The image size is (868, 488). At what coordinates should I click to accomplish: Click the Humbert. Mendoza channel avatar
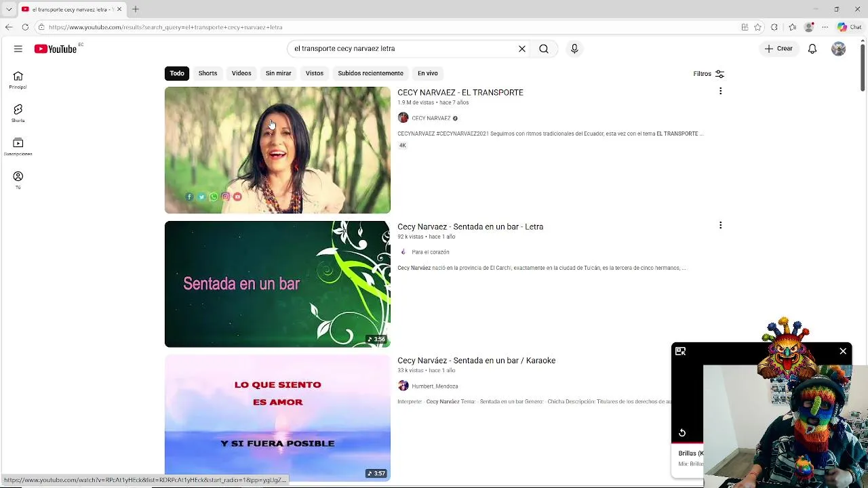(x=403, y=386)
